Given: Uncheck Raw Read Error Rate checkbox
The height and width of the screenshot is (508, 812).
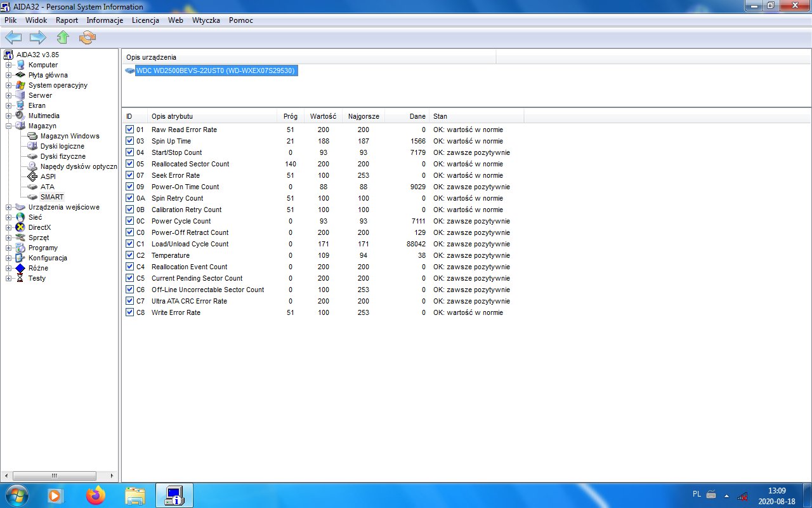Looking at the screenshot, I should (x=129, y=130).
